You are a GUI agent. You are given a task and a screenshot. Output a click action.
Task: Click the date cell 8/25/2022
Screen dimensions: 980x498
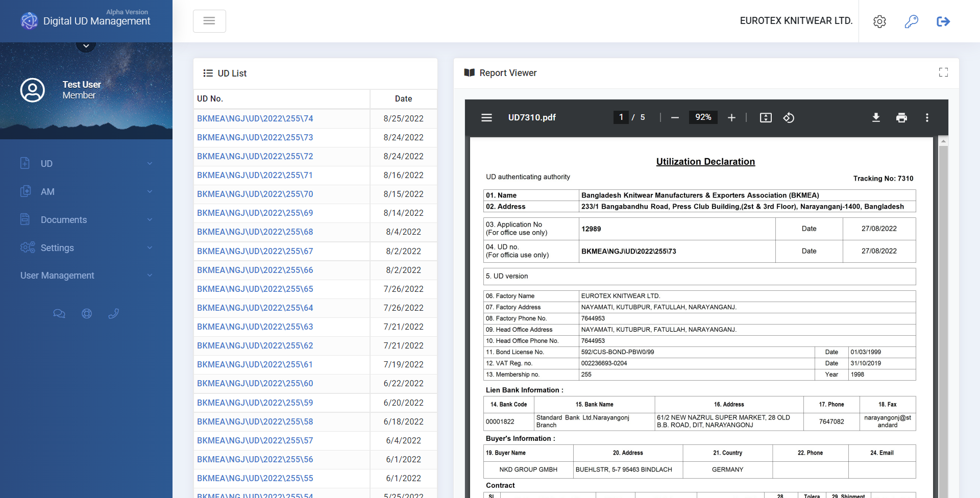pyautogui.click(x=403, y=118)
